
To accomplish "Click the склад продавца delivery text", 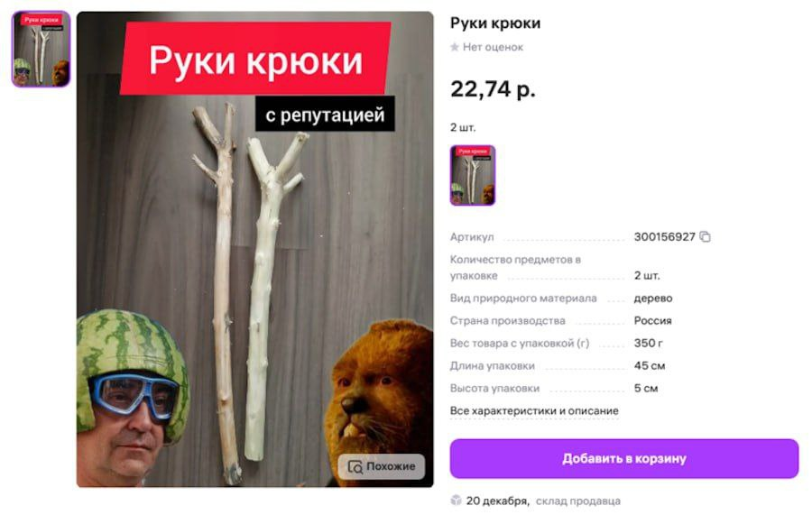I will 578,501.
